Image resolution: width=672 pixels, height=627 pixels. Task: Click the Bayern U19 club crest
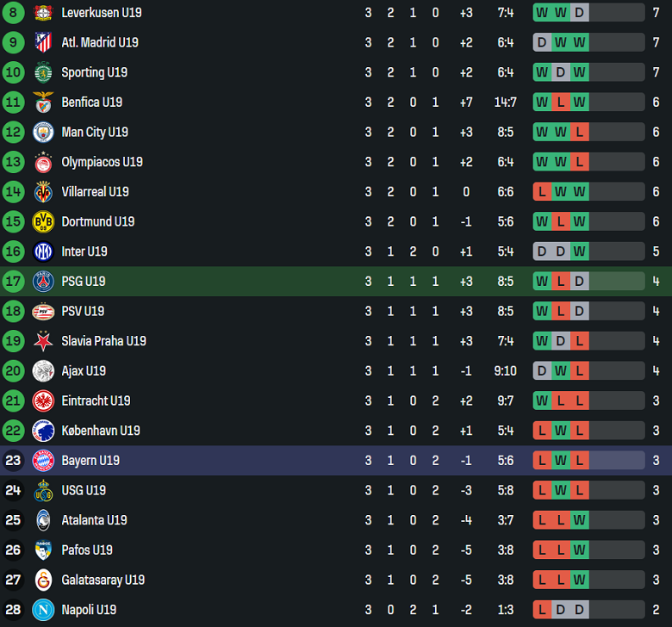pyautogui.click(x=43, y=460)
